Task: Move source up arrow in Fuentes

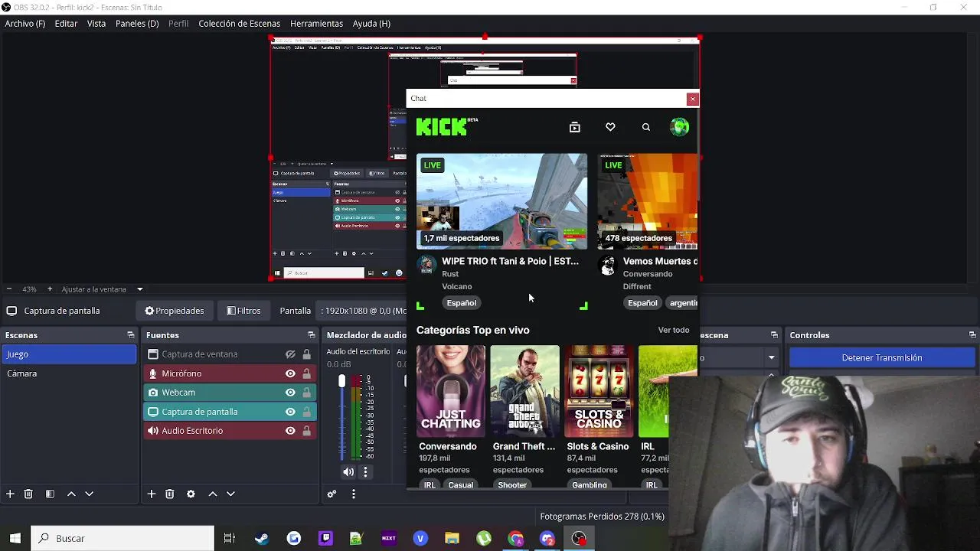Action: (x=213, y=494)
